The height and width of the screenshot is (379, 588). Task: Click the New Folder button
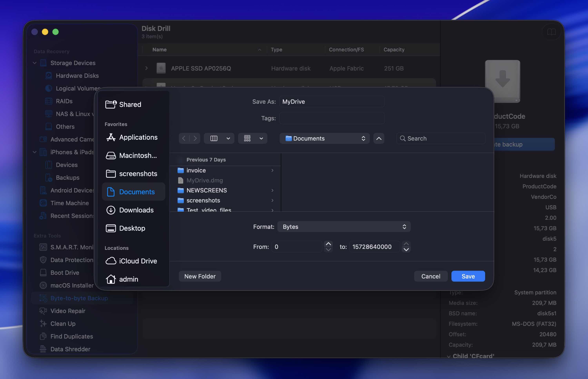click(x=200, y=276)
